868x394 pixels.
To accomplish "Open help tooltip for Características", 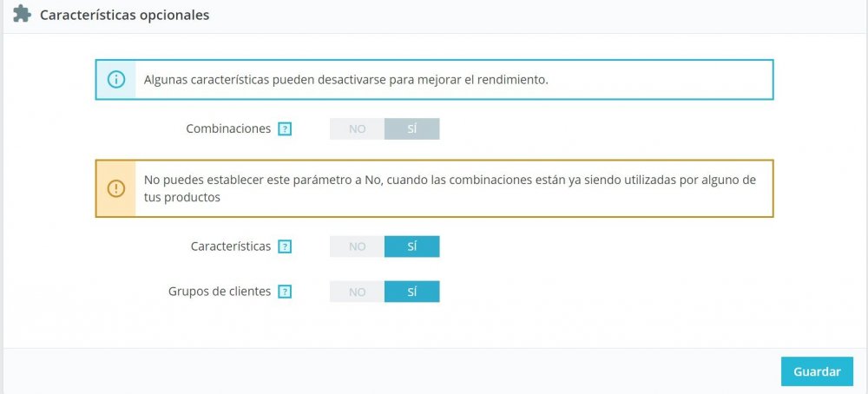I will 285,246.
